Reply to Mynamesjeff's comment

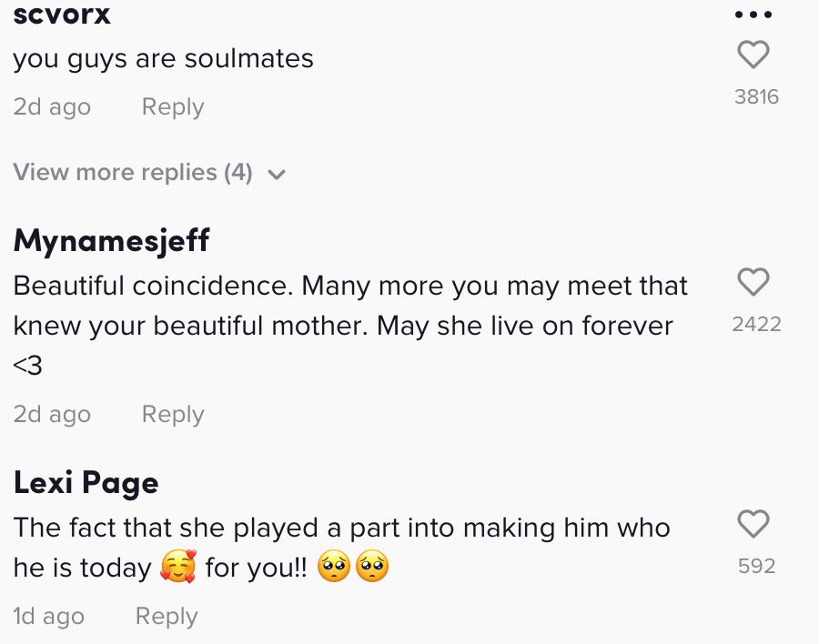[x=173, y=415]
